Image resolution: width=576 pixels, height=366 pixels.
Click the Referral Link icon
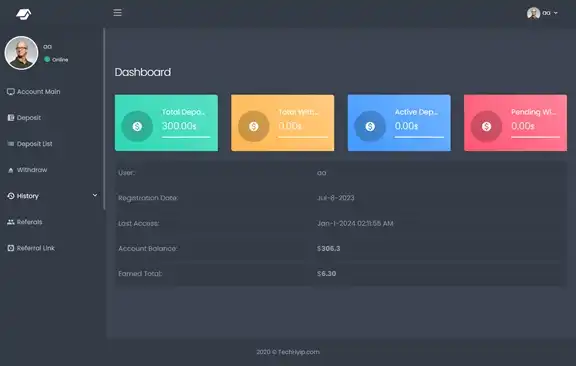[x=11, y=248]
